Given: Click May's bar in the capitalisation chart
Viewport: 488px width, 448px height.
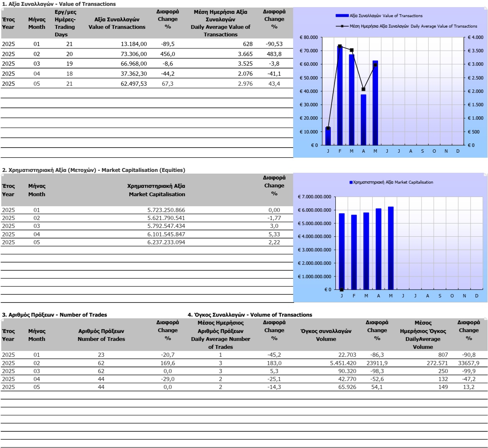Looking at the screenshot, I should tap(391, 248).
